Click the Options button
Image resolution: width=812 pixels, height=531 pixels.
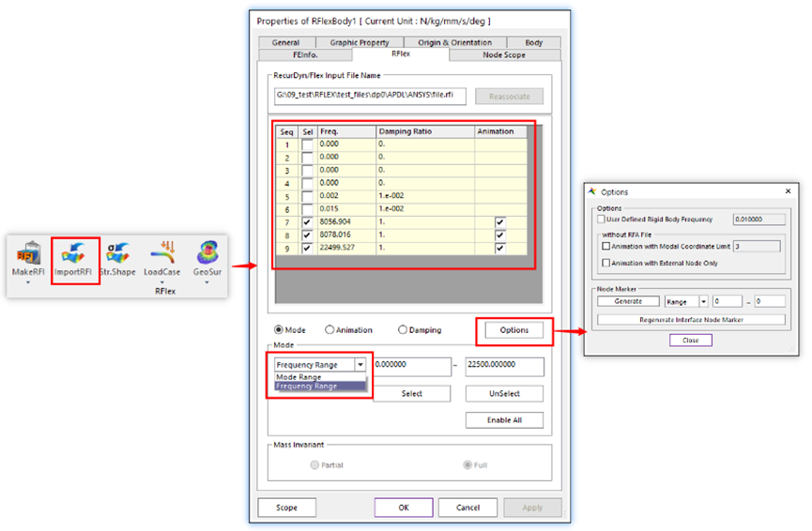click(514, 330)
